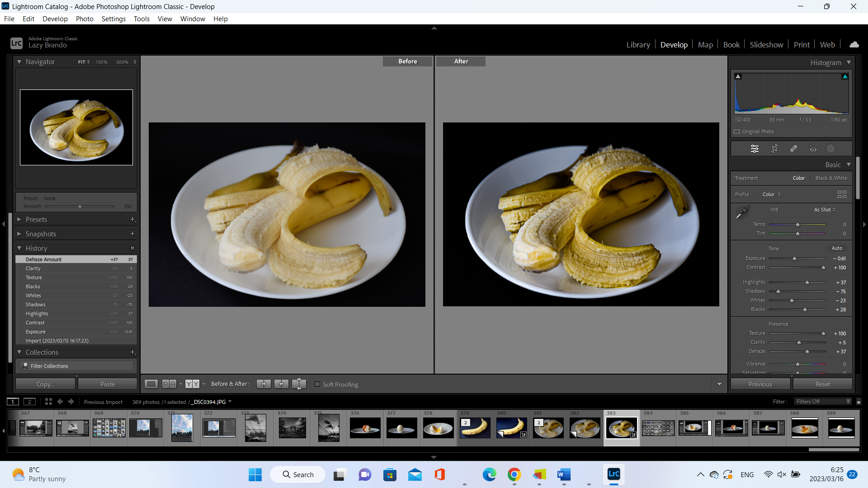
Task: Switch treatment to Black & White
Action: click(831, 178)
